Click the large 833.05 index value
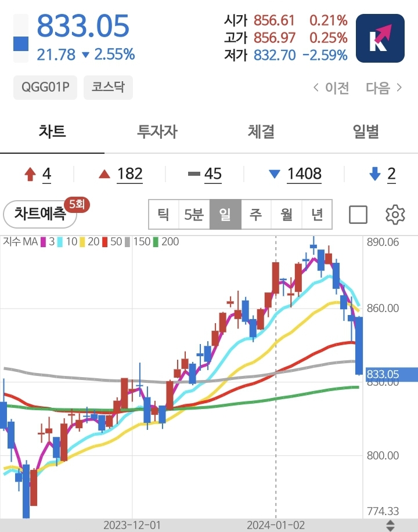The image size is (418, 532). coord(83,26)
